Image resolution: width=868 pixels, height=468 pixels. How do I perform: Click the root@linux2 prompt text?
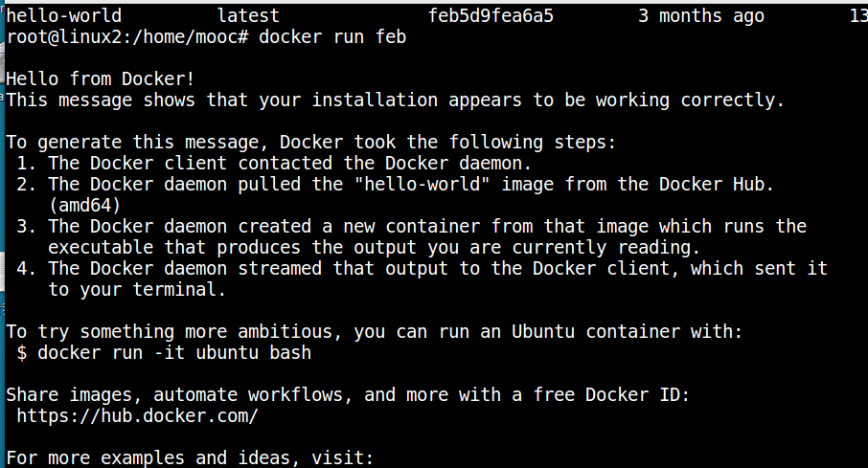(x=127, y=36)
